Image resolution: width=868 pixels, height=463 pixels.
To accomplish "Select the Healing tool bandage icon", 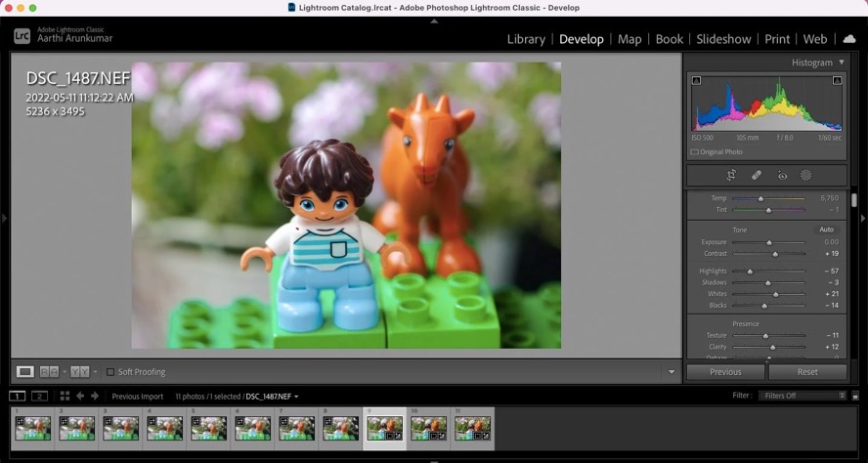I will pyautogui.click(x=757, y=176).
